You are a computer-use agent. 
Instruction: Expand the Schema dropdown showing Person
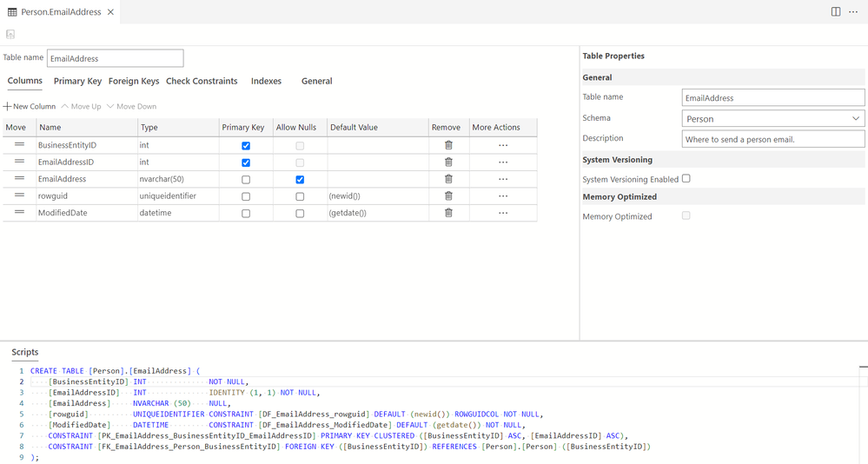coord(772,119)
